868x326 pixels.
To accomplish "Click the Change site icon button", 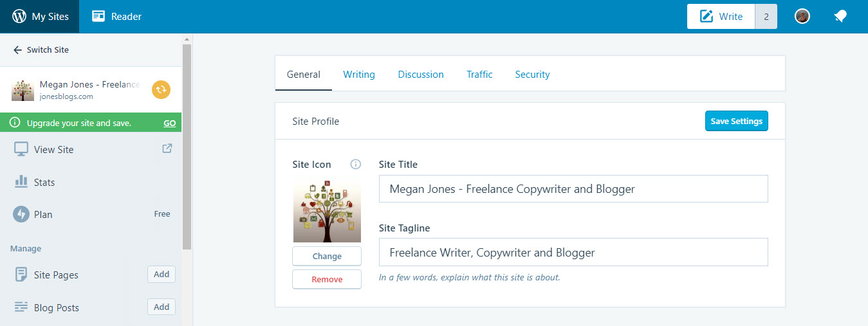I will pyautogui.click(x=327, y=256).
